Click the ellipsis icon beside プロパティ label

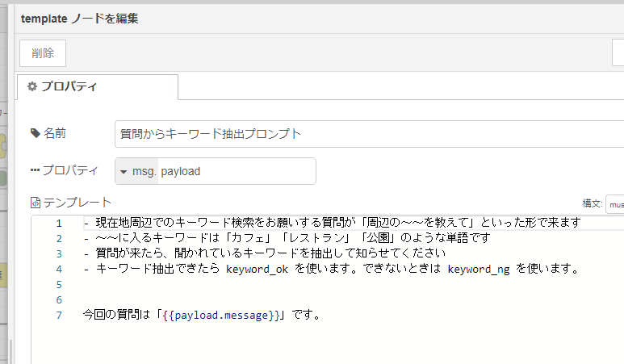35,171
